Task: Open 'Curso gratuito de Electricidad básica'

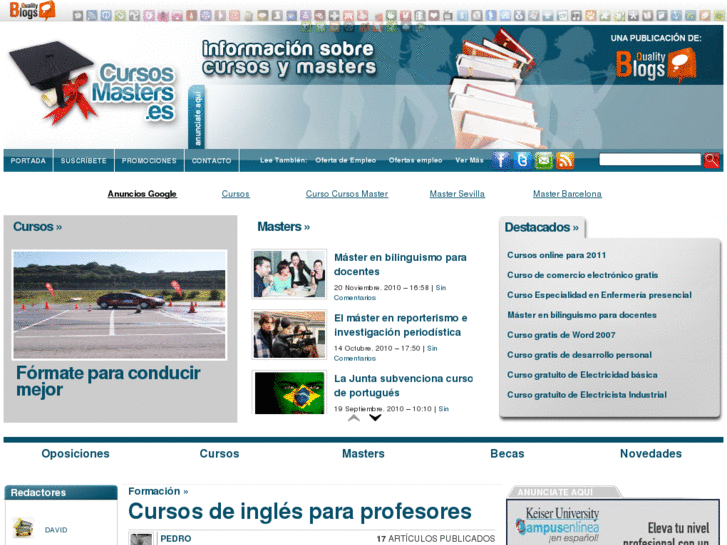Action: (582, 375)
